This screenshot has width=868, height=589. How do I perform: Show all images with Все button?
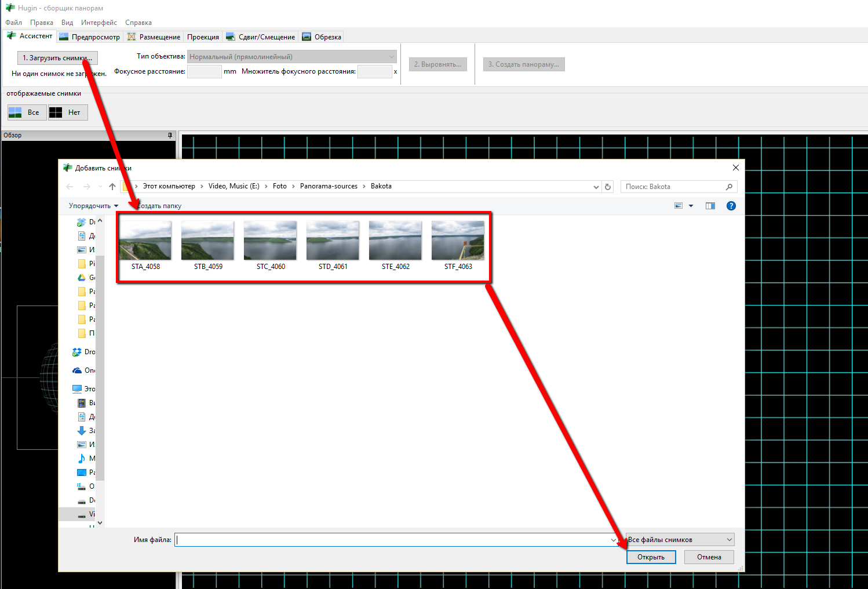click(27, 112)
